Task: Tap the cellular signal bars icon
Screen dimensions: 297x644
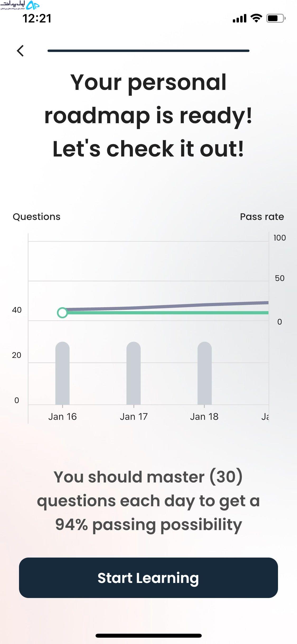Action: [239, 19]
